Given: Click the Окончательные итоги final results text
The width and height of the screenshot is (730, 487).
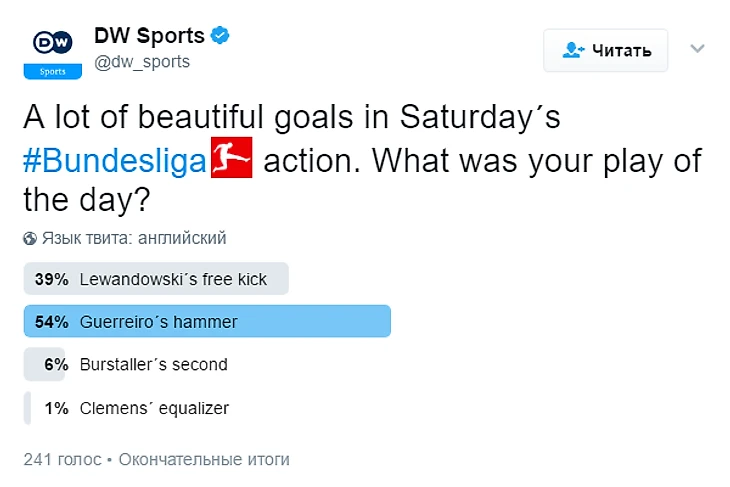Looking at the screenshot, I should (x=204, y=459).
